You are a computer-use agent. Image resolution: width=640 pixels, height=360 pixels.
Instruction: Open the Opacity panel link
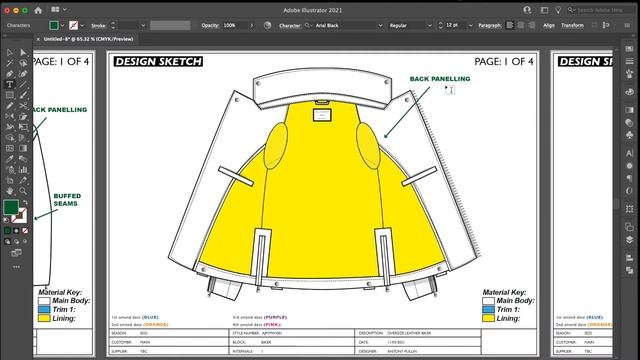[210, 25]
